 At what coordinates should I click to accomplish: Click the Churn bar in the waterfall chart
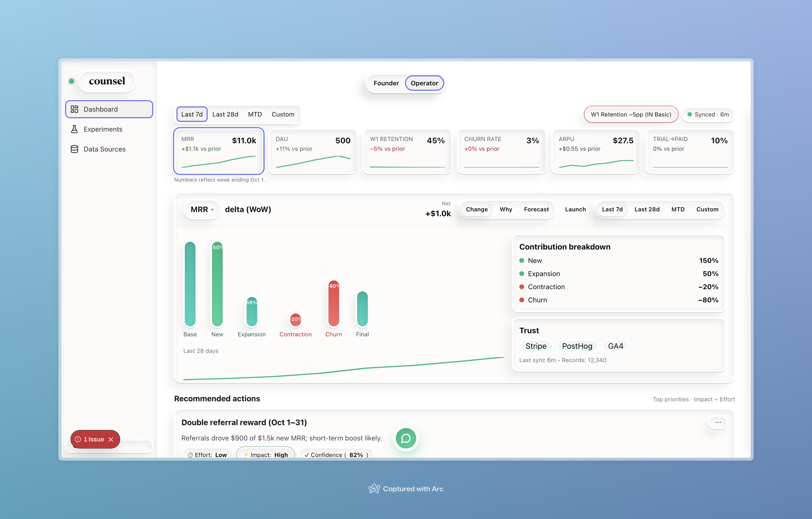pyautogui.click(x=334, y=304)
